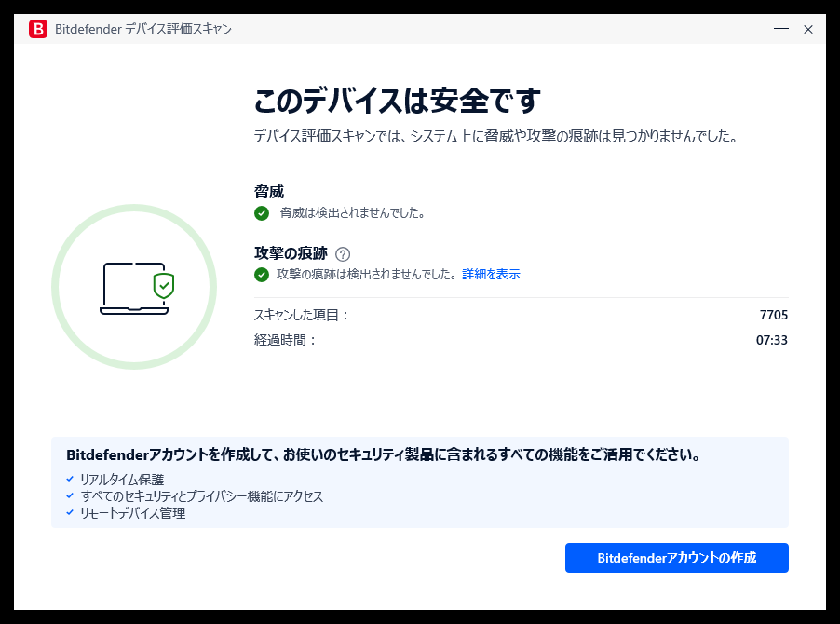Click the リモートデバイス管理 list item
Screen dimensions: 840x624
(x=133, y=513)
